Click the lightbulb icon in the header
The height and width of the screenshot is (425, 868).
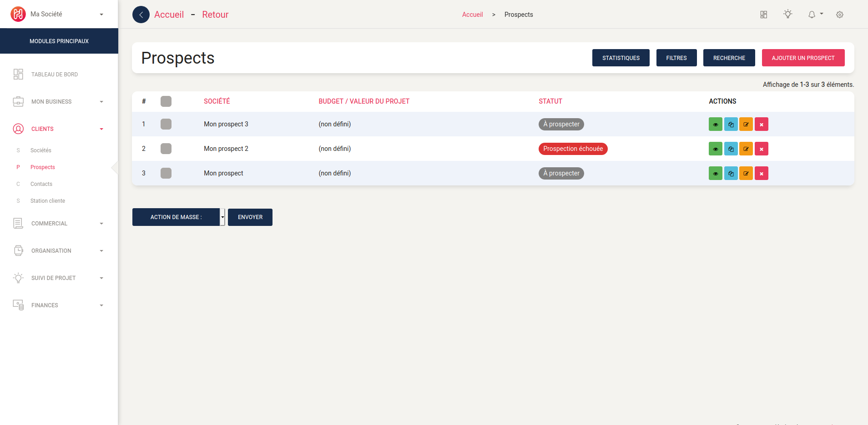tap(788, 14)
